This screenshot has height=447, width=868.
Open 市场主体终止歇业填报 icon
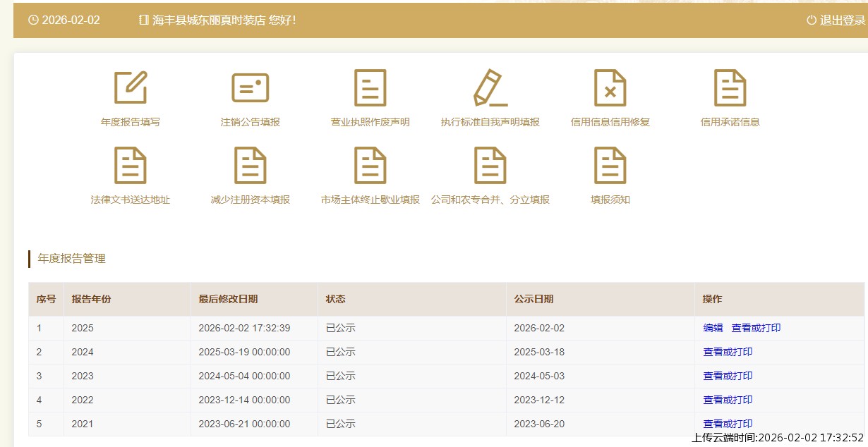coord(370,166)
